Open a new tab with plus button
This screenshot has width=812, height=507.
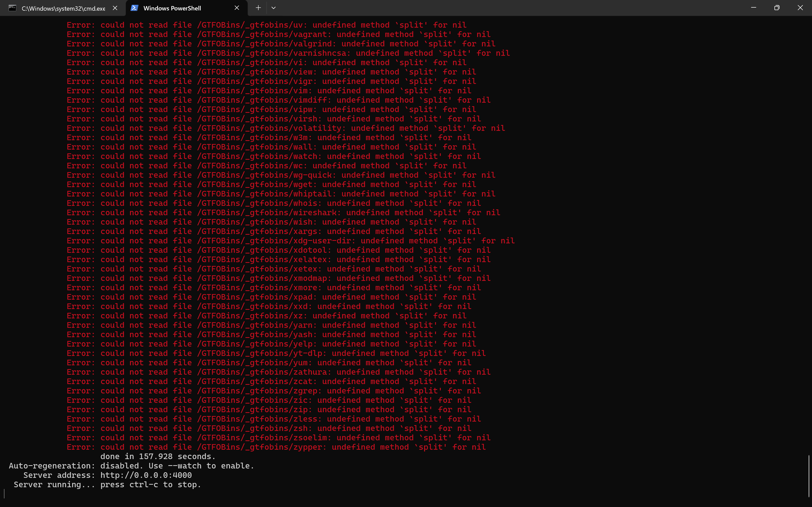[x=258, y=8]
